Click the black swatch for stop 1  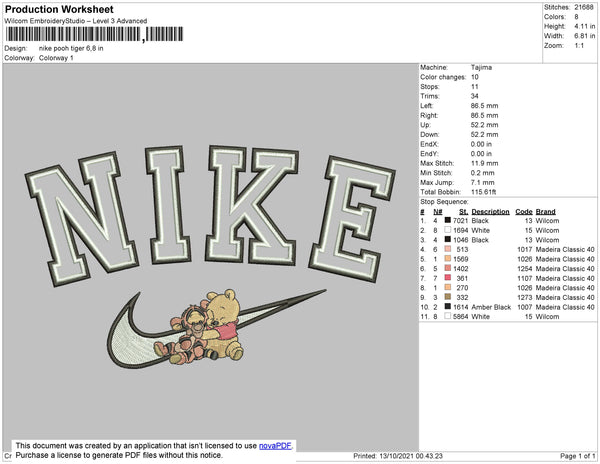[447, 221]
